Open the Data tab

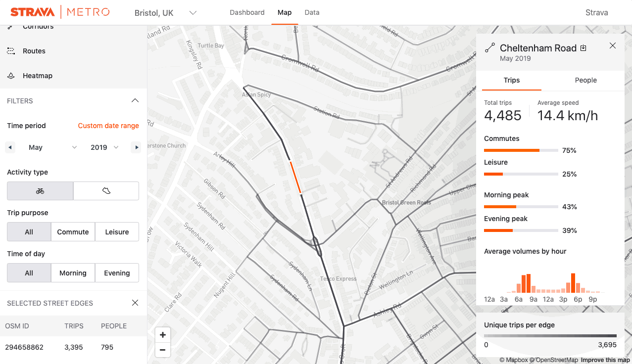(312, 12)
